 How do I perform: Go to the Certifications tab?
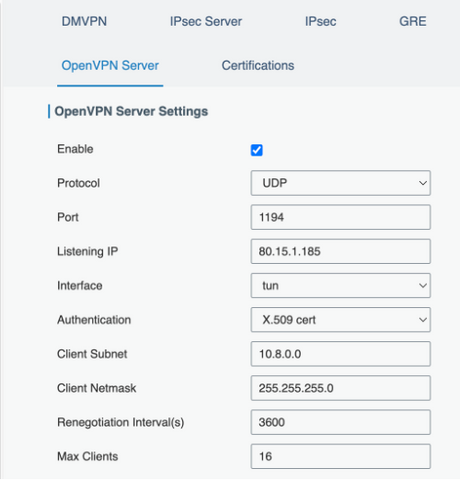(258, 65)
